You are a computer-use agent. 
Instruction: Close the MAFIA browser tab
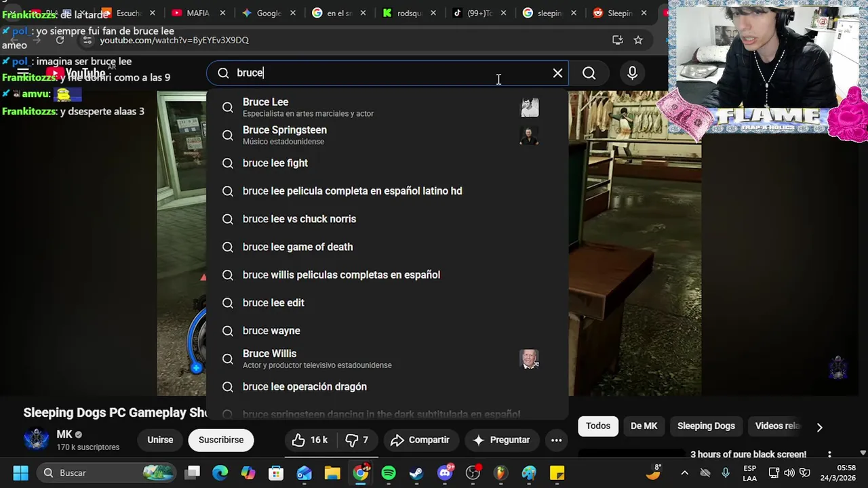tap(222, 13)
